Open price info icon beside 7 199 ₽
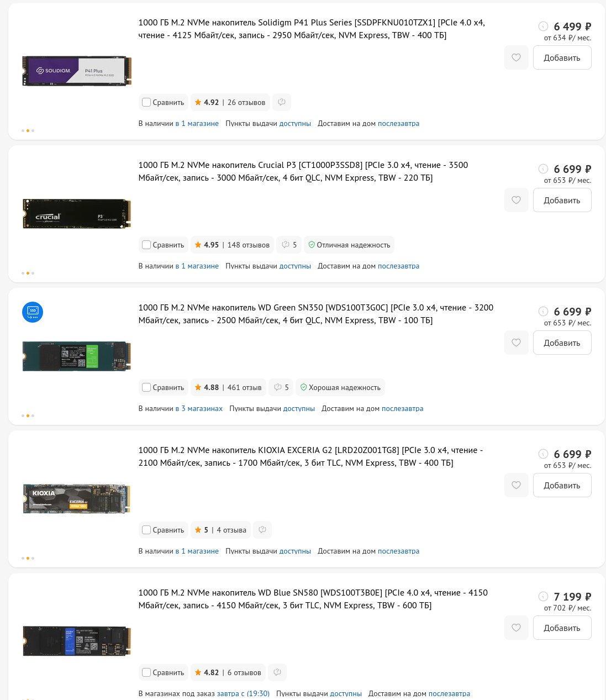Image resolution: width=606 pixels, height=700 pixels. pyautogui.click(x=543, y=597)
